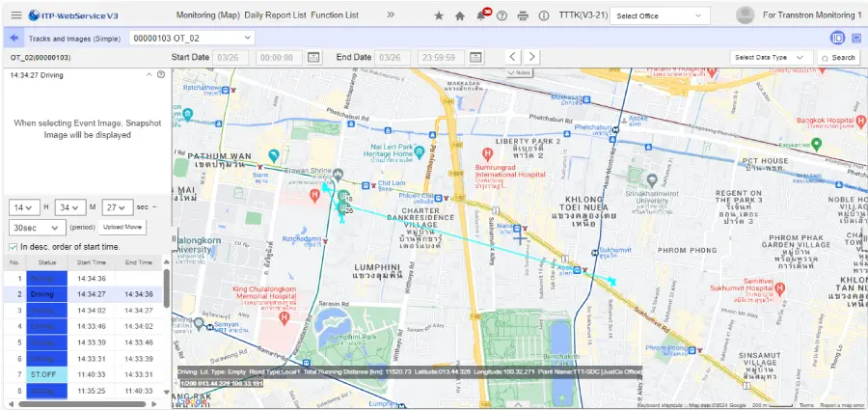Click the map Terms link
This screenshot has width=868, height=410.
point(806,405)
